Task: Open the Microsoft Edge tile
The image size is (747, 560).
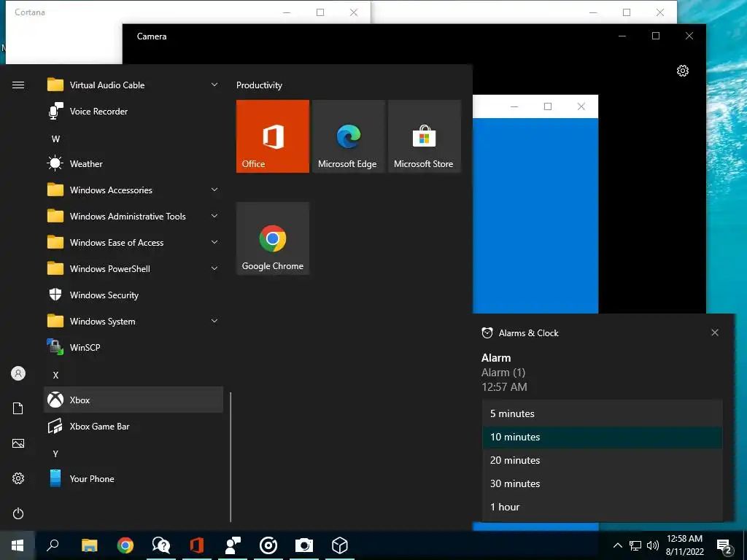Action: click(348, 136)
